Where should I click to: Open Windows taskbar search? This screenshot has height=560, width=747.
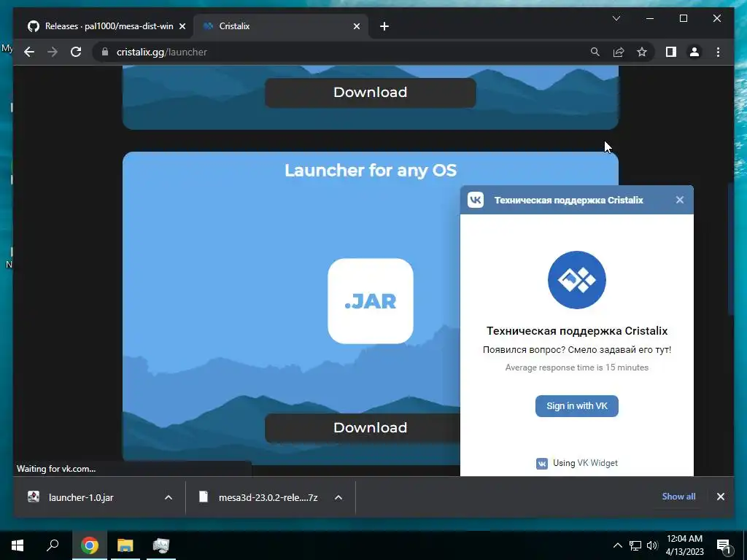coord(53,545)
